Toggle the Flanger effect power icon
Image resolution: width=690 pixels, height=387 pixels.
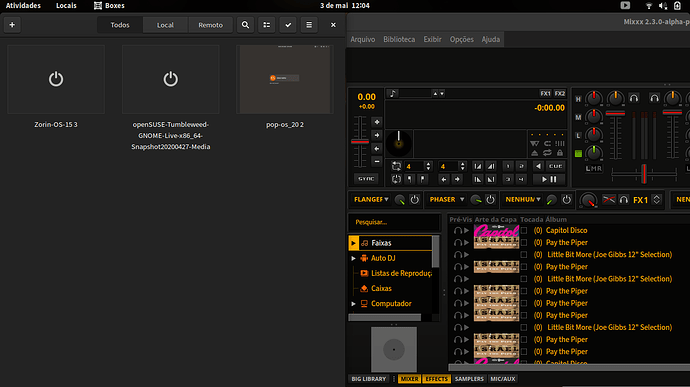[x=415, y=199]
